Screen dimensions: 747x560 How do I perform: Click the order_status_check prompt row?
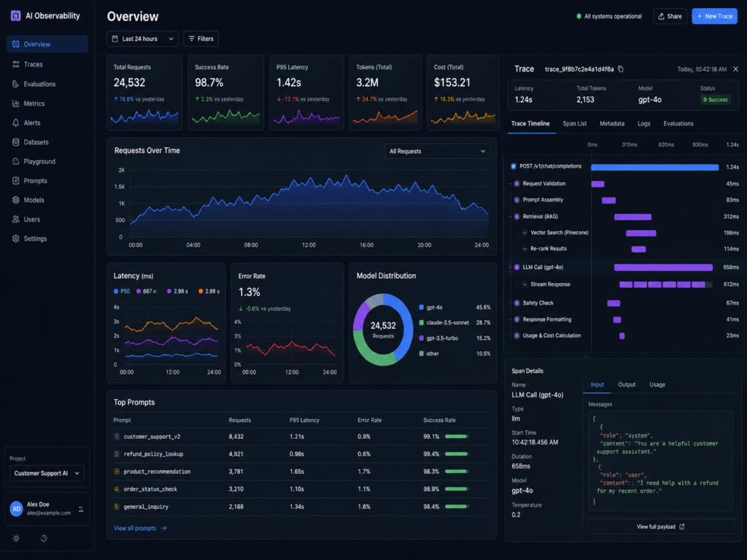(x=301, y=489)
